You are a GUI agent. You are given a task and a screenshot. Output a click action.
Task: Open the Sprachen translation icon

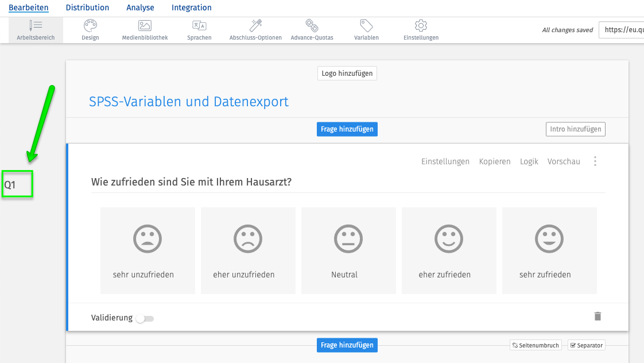(199, 25)
